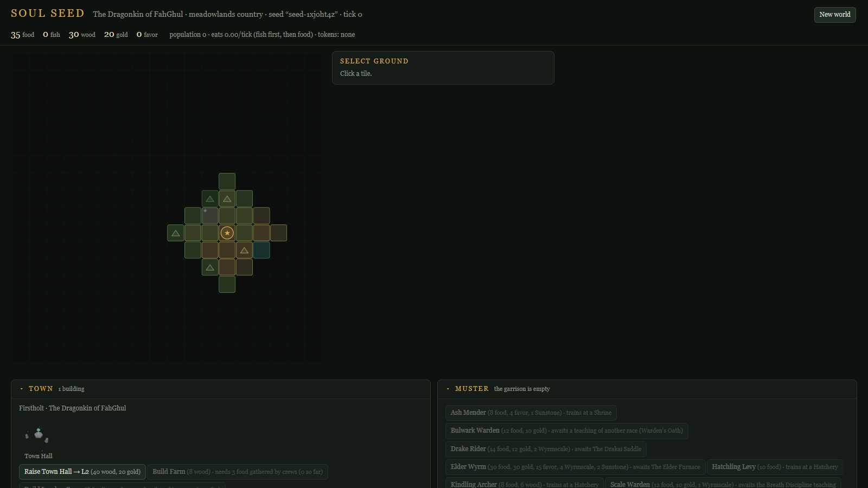Click the population and tokens status line
The width and height of the screenshot is (868, 488).
click(x=262, y=35)
